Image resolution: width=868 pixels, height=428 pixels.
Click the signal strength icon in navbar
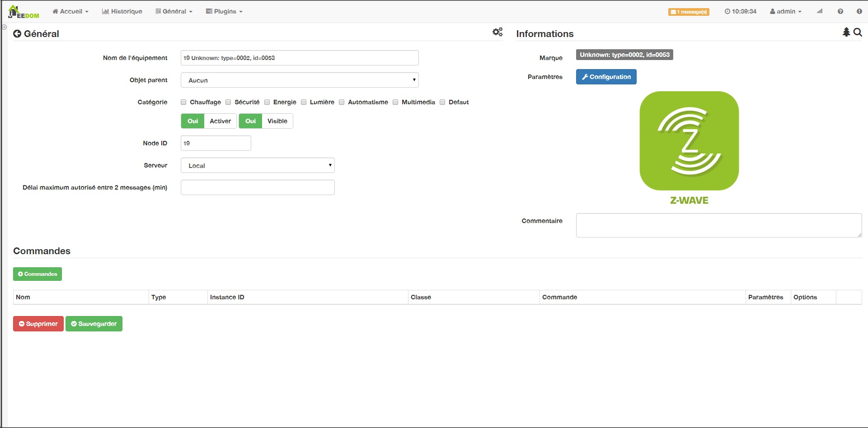(820, 11)
